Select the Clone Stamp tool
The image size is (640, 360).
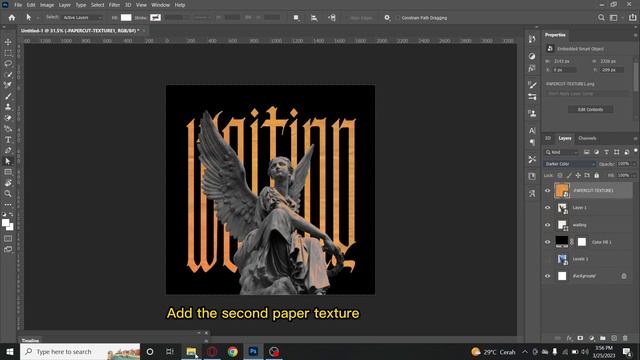(8, 107)
